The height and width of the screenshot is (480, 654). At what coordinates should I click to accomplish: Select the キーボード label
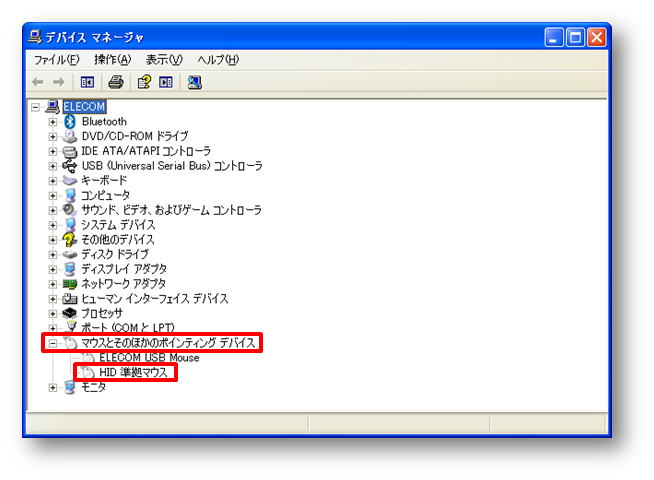point(104,181)
